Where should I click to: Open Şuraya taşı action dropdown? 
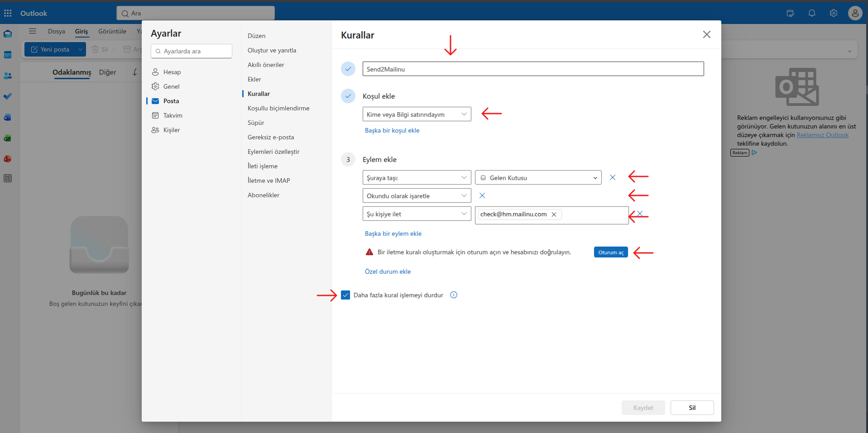417,177
